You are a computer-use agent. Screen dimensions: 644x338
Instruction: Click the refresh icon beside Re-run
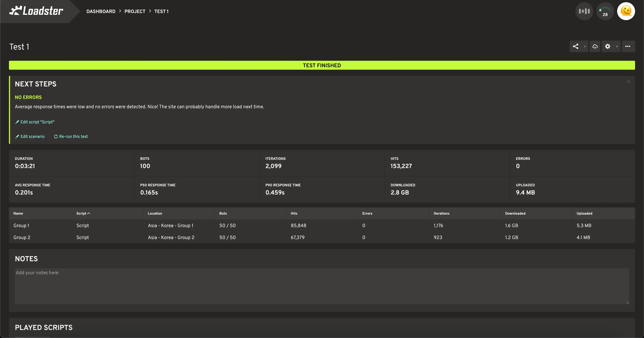pyautogui.click(x=56, y=137)
